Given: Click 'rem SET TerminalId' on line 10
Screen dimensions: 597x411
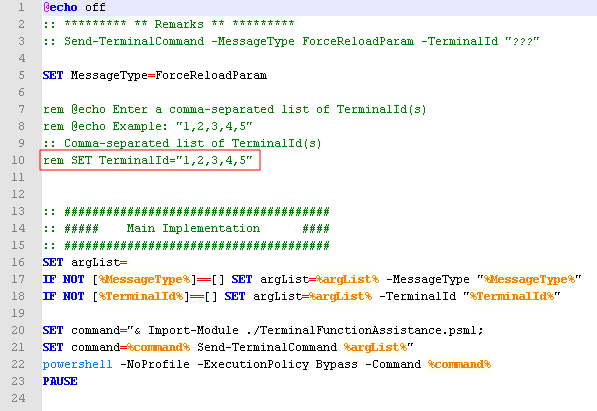Looking at the screenshot, I should 147,160.
